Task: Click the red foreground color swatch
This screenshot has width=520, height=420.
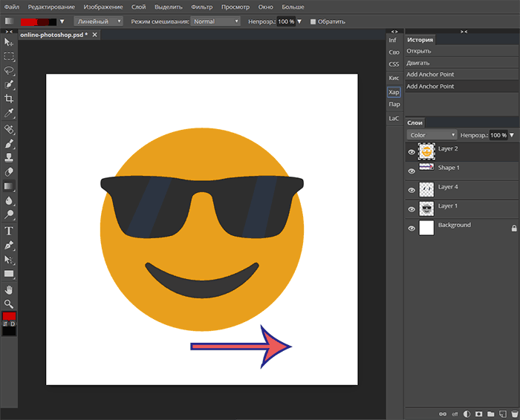Action: pos(9,316)
